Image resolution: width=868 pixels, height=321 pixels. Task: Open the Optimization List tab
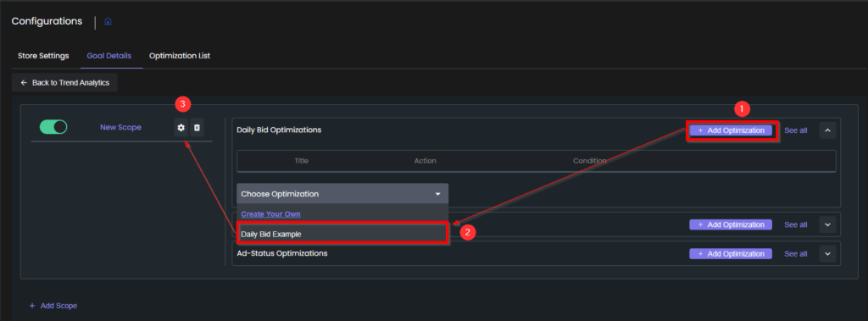(180, 56)
